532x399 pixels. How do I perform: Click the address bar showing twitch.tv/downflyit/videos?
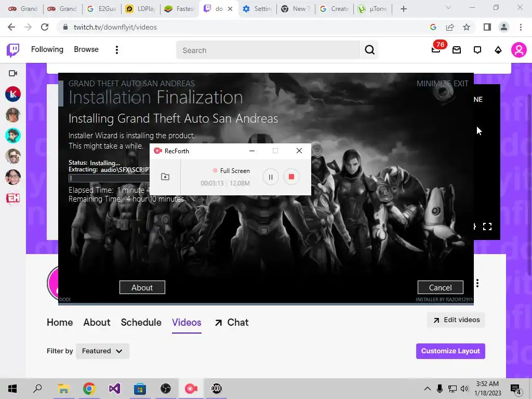tap(115, 27)
